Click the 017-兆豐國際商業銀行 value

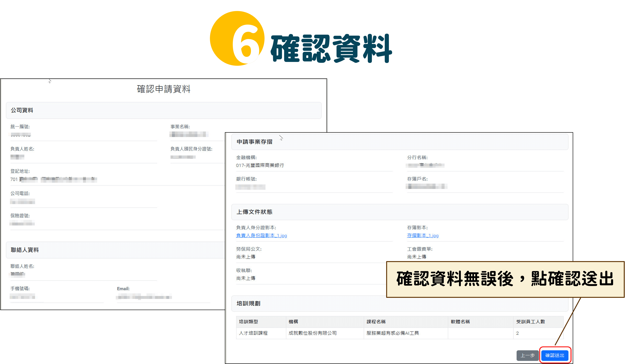[260, 165]
